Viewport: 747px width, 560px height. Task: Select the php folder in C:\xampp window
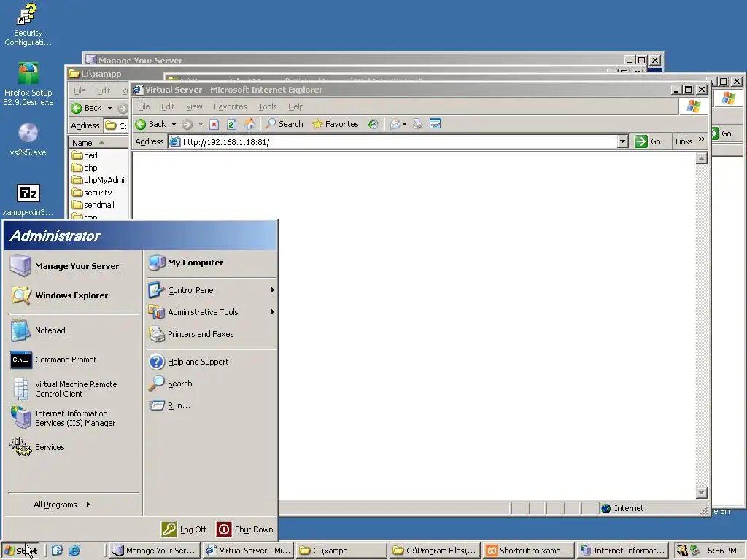(x=85, y=168)
